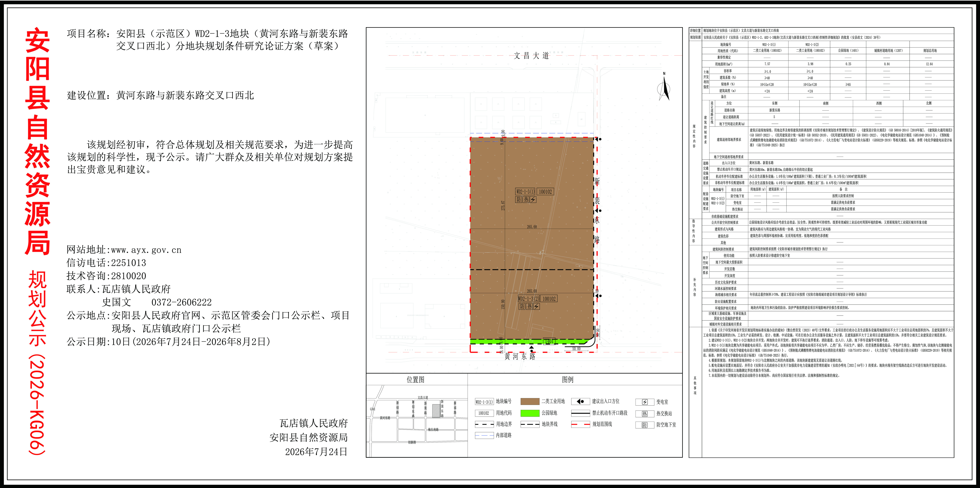Click the 50.00 dimension near the corner curve
Viewport: 980px width, 488px height.
point(576,349)
